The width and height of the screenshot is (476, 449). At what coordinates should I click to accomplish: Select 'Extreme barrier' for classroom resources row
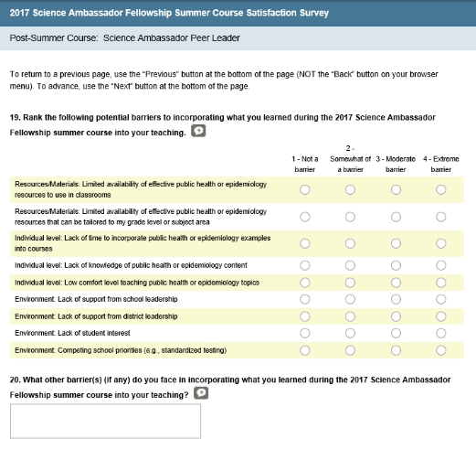coord(440,189)
